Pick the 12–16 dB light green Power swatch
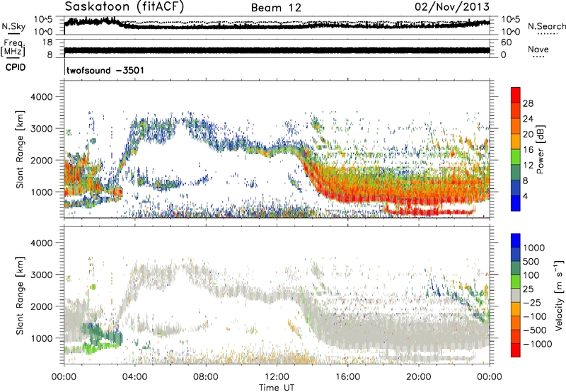This screenshot has width=566, height=392. tap(516, 156)
